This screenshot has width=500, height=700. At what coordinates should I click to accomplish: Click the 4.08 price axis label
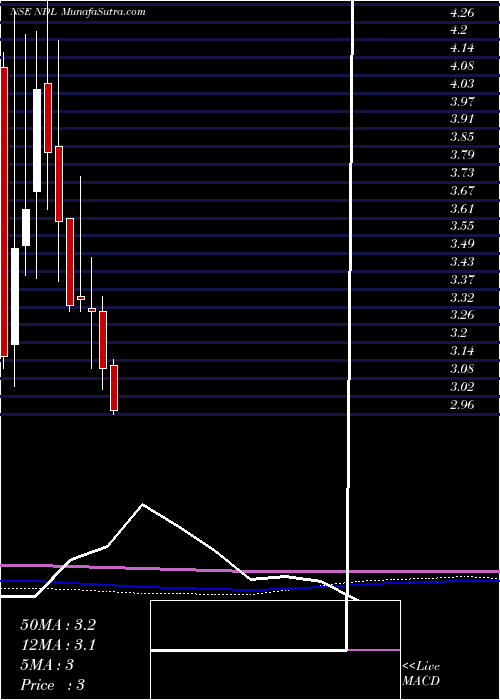462,66
